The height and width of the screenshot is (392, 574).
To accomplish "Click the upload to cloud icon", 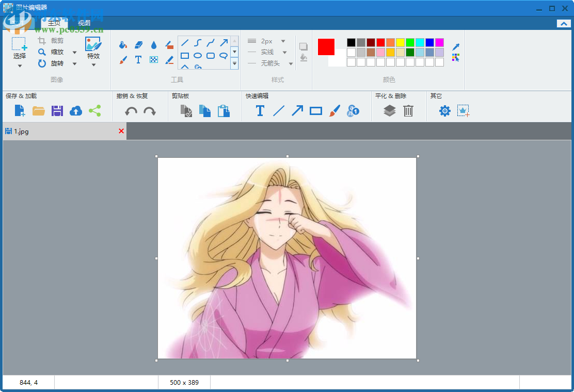I will [x=76, y=110].
